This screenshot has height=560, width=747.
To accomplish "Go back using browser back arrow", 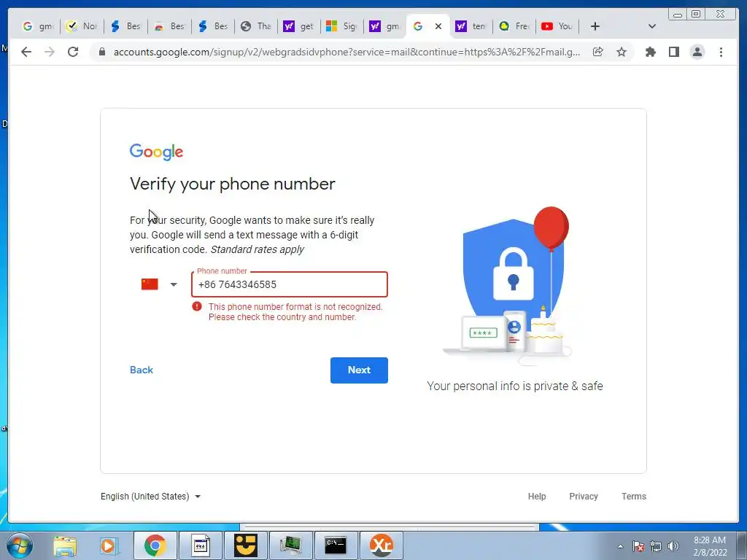I will click(x=26, y=52).
